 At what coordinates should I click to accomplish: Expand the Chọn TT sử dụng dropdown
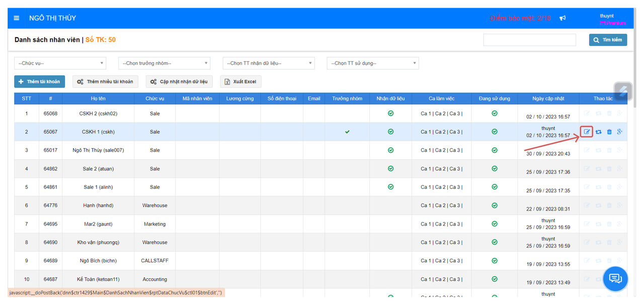(x=373, y=63)
